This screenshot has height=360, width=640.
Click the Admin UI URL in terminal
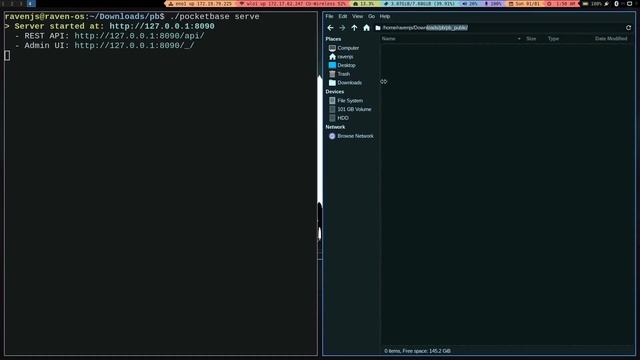coord(134,46)
